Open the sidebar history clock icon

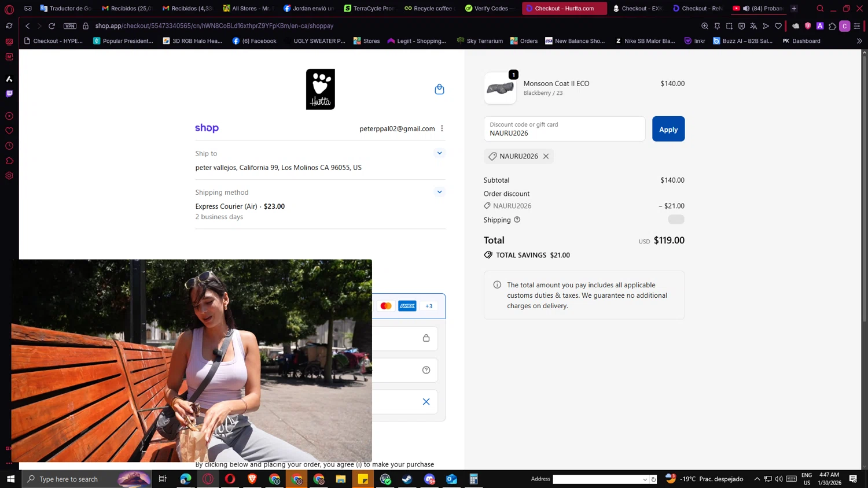9,146
